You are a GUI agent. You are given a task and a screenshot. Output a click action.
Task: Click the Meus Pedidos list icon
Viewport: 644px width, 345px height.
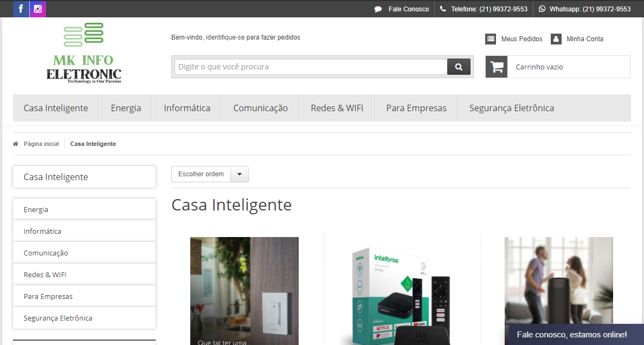491,39
